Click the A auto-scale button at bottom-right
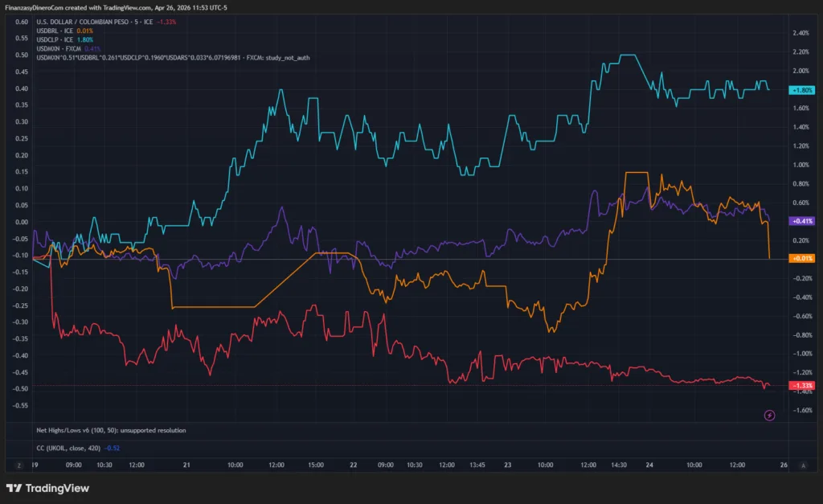823x504 pixels. (805, 465)
